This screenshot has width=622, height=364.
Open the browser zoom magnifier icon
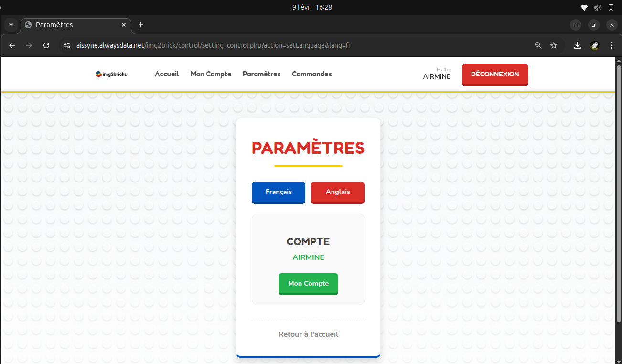(538, 45)
